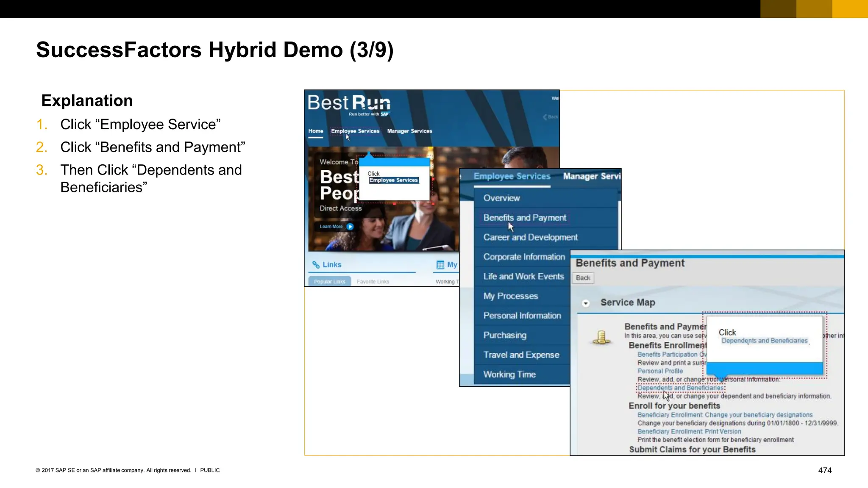Click the Learn More play arrow icon
This screenshot has height=488, width=868.
tap(350, 227)
